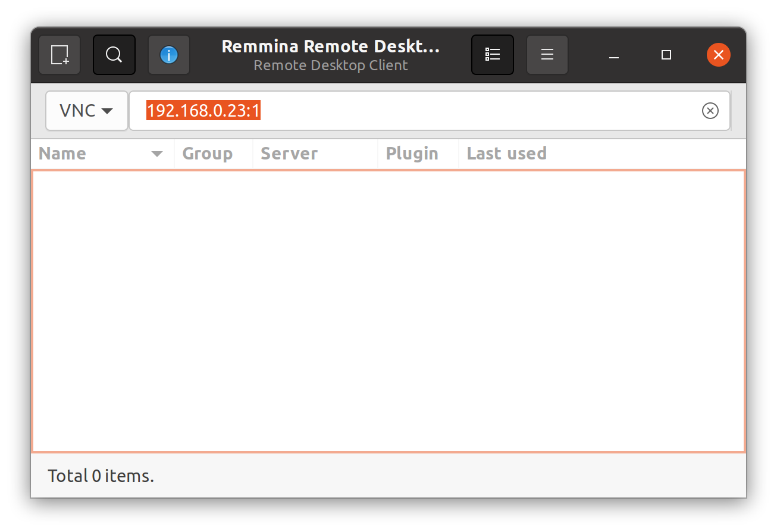Sort by Server column header
The width and height of the screenshot is (777, 532).
(x=315, y=154)
